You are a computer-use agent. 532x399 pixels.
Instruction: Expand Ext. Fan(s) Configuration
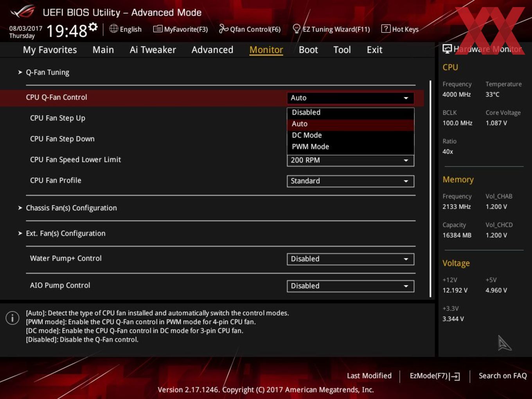coord(65,233)
